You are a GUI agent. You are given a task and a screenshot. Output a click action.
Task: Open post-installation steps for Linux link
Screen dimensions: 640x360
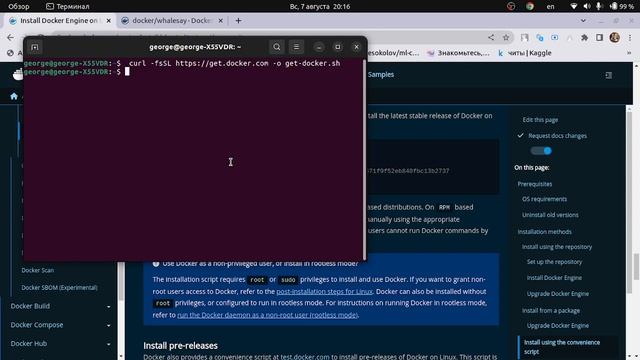coord(324,291)
